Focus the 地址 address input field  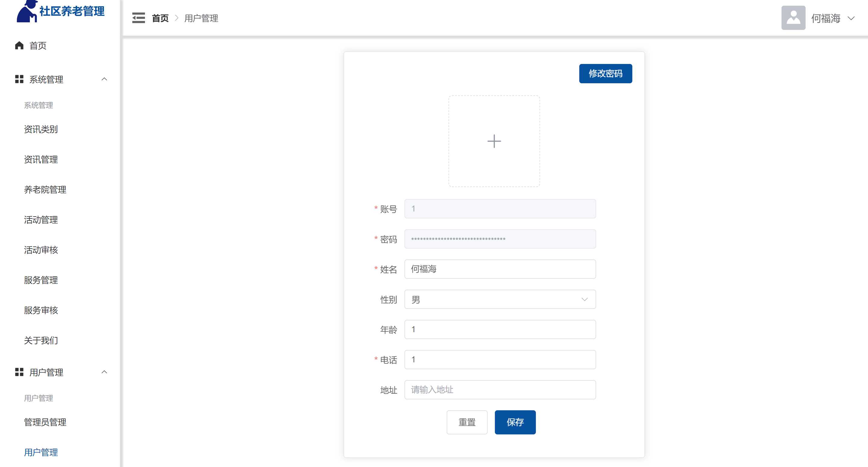point(500,390)
